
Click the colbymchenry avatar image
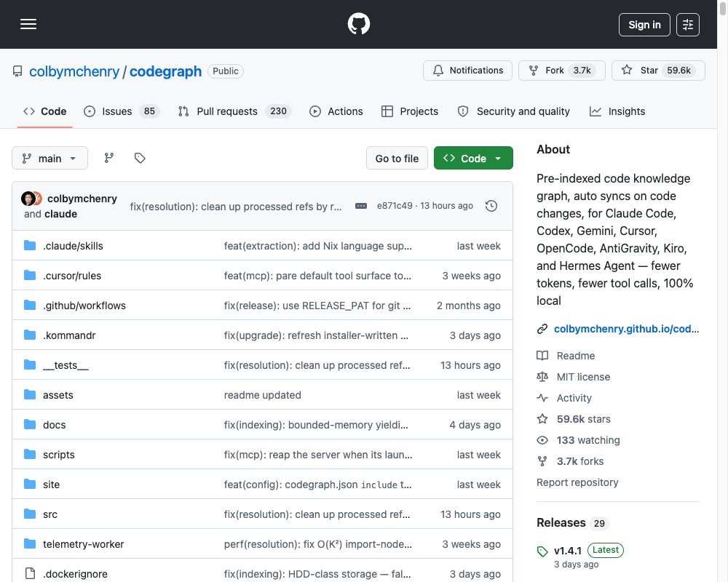point(28,199)
